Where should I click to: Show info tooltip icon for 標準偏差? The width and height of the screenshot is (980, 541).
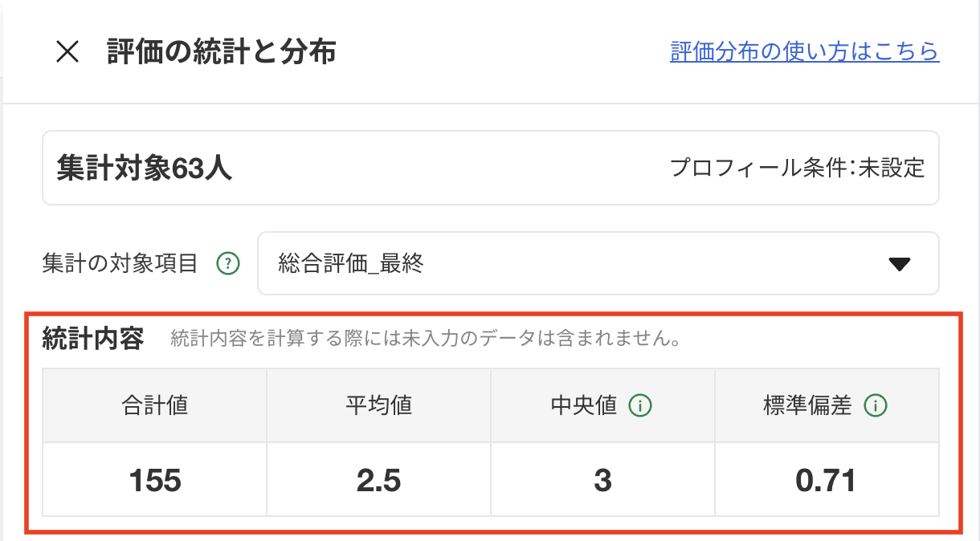[876, 406]
